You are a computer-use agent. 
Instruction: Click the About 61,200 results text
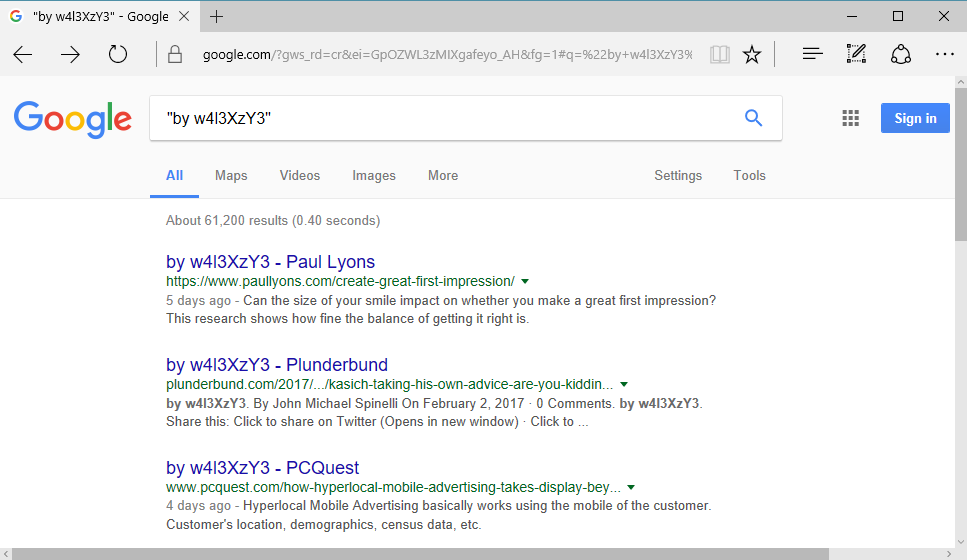click(x=273, y=220)
